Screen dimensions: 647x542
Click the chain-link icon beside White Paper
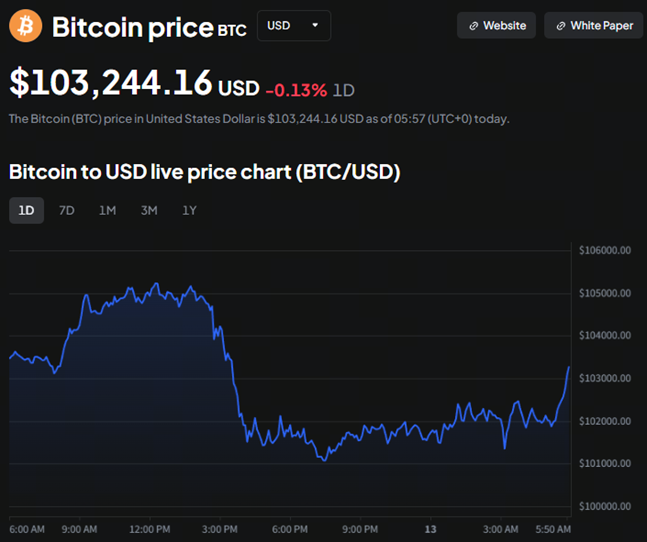pos(559,26)
